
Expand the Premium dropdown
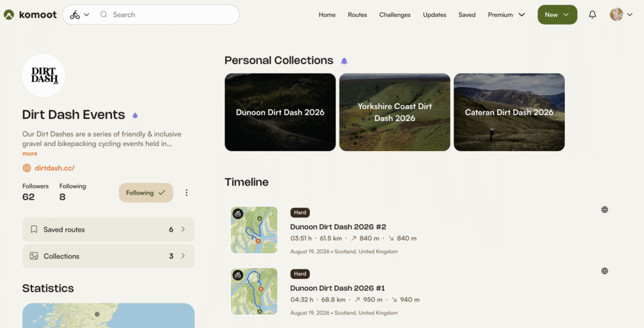point(506,15)
